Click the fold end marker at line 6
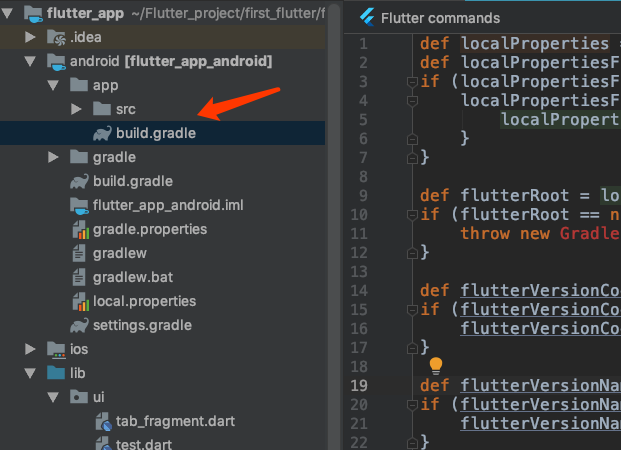 tap(412, 139)
